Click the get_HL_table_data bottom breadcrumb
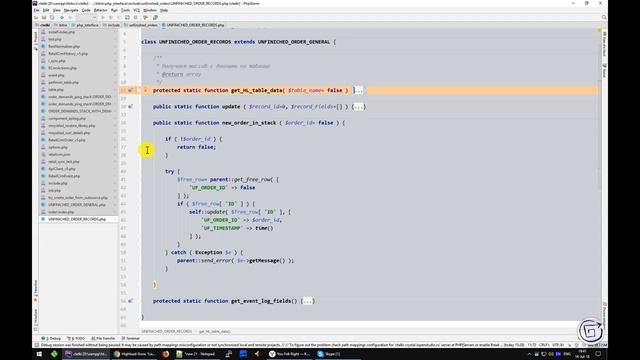 215,331
